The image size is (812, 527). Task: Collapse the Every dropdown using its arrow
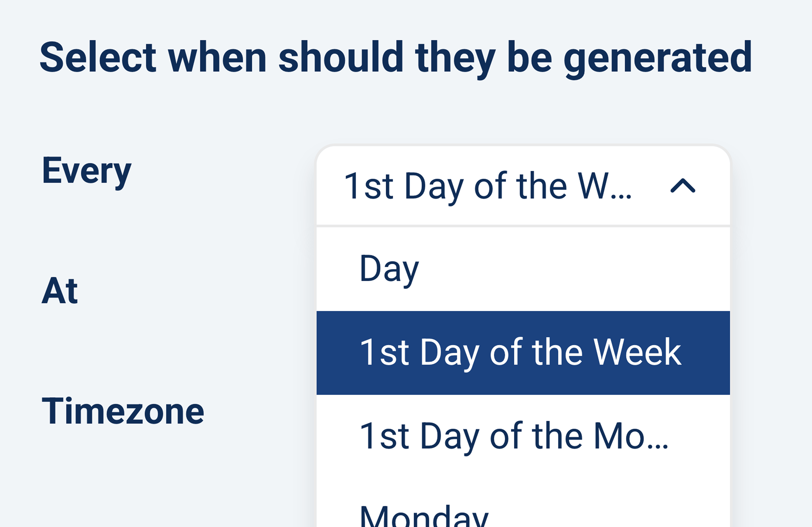(x=683, y=186)
